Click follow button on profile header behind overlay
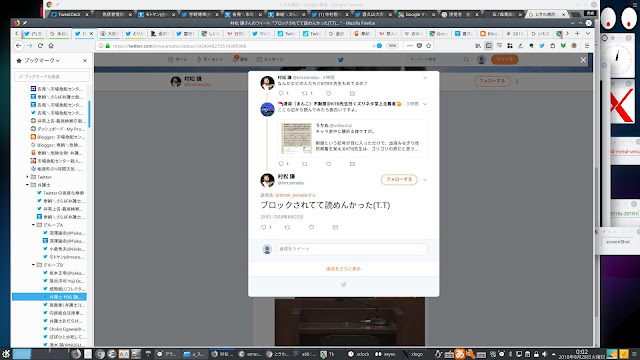The width and height of the screenshot is (640, 360). [492, 81]
